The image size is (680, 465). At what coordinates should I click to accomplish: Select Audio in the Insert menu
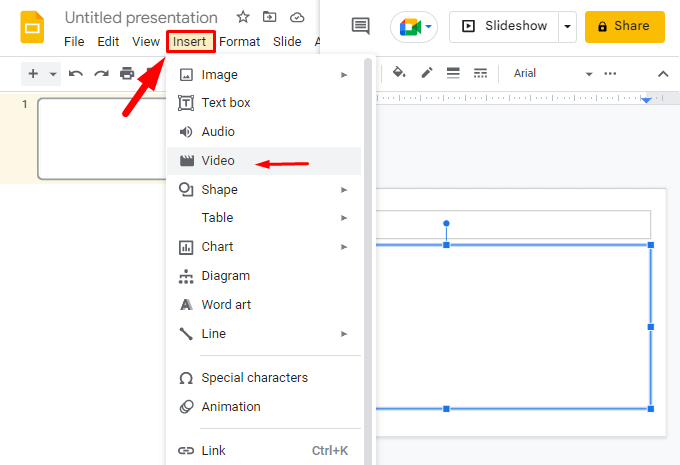(264, 131)
